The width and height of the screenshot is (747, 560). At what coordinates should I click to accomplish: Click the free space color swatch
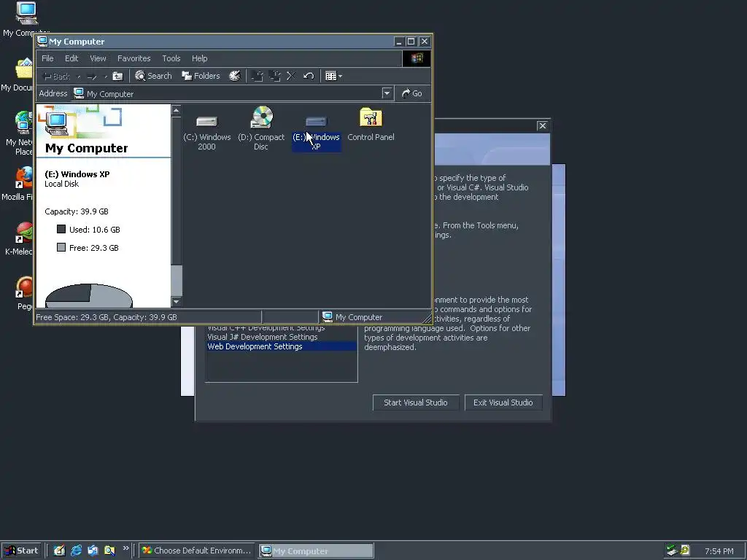pos(61,247)
